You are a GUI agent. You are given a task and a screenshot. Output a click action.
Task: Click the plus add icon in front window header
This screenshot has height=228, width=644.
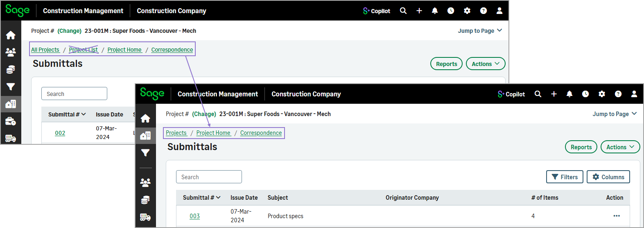coord(554,94)
